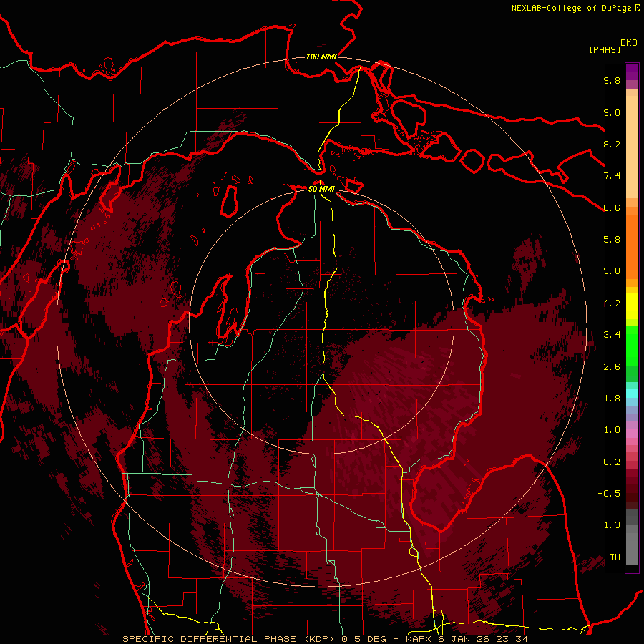Click the 'SPECIFIC DIFFERENTIAL PHASE (KDP)' caption
The image size is (644, 644).
tap(228, 639)
